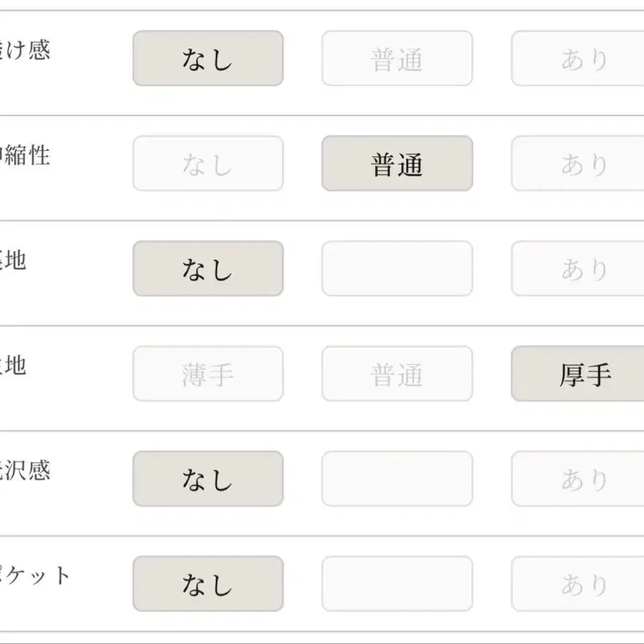Select なし for 伸縮性 (stretch)

208,164
